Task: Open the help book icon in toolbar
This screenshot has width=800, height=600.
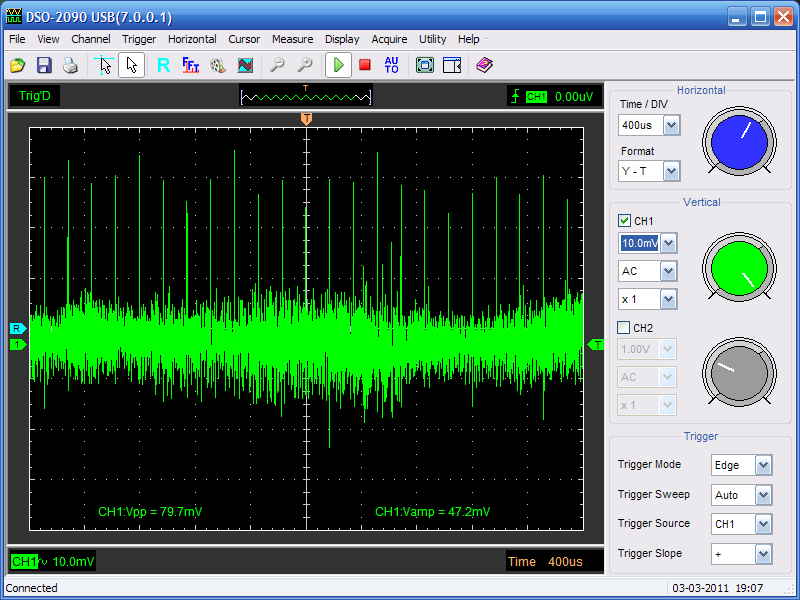Action: [x=484, y=65]
